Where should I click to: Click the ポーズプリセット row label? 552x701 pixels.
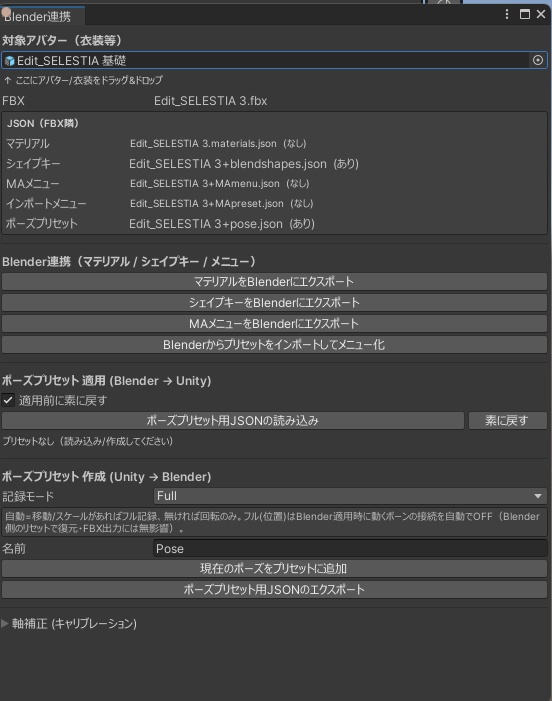click(42, 224)
